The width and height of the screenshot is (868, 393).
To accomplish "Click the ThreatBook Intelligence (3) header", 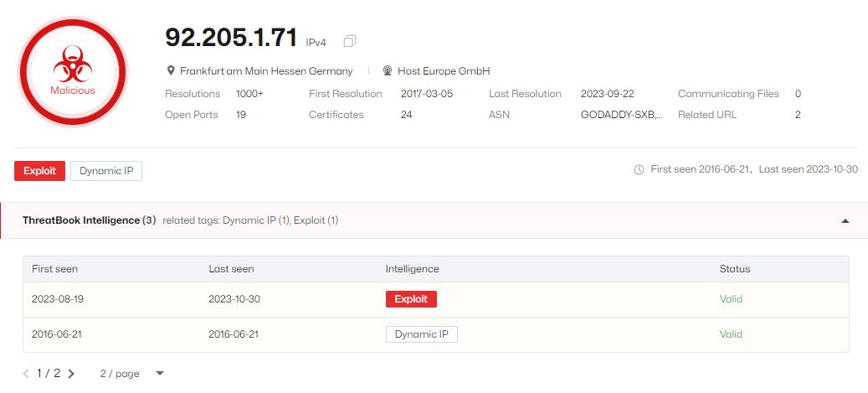I will (x=89, y=220).
